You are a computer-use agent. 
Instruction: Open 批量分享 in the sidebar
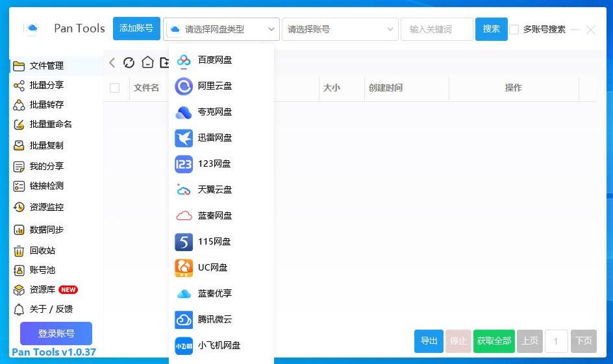coord(46,85)
